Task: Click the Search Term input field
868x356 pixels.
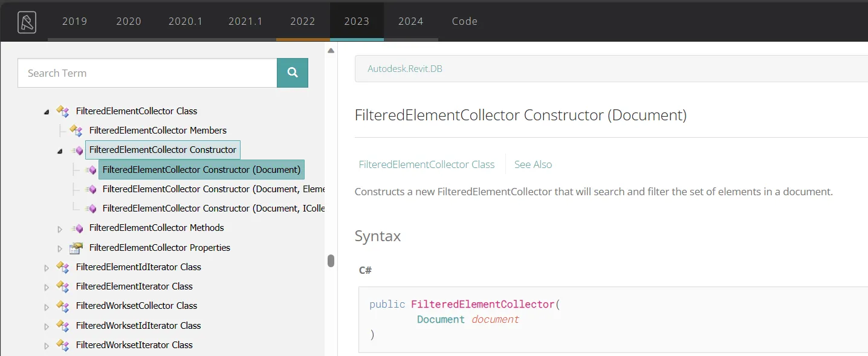Action: pyautogui.click(x=147, y=73)
